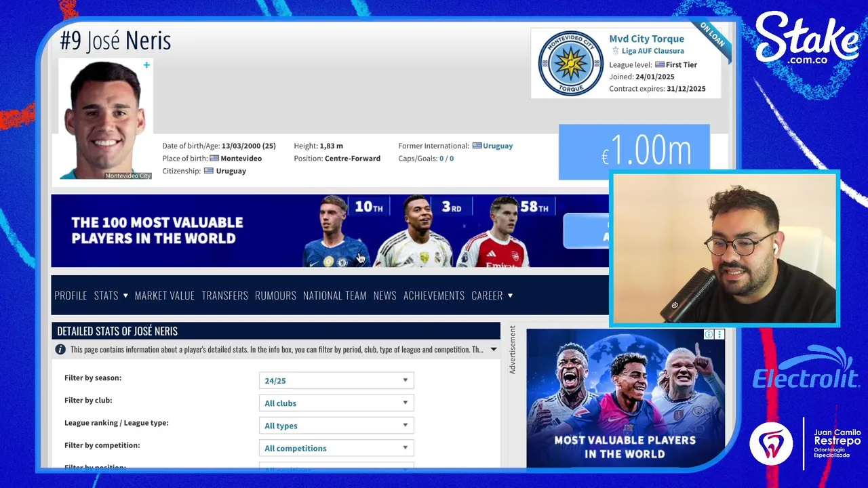Click the Stake.com.co logo
Screen dimensions: 868x488
pyautogui.click(x=806, y=40)
